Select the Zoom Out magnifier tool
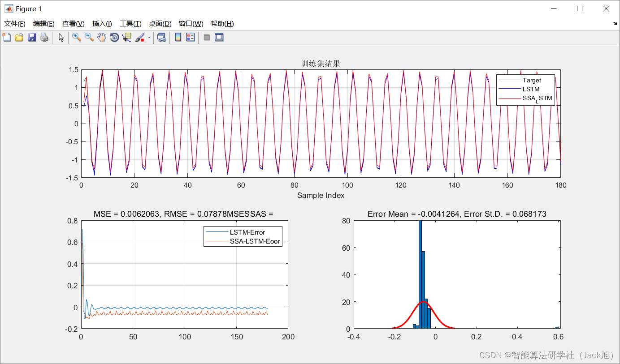This screenshot has width=620, height=364. point(89,38)
